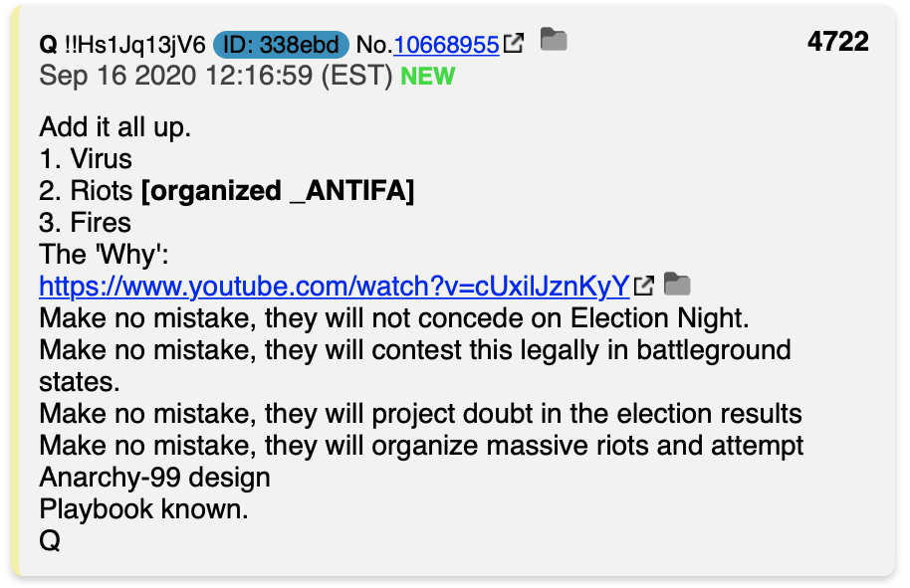The width and height of the screenshot is (910, 588).
Task: Click the yellow highlight bar on post edge
Action: tap(16, 292)
